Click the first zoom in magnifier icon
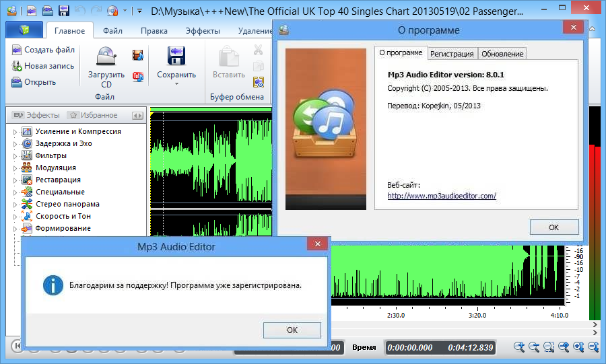Viewport: 606px width, 364px height. (519, 347)
